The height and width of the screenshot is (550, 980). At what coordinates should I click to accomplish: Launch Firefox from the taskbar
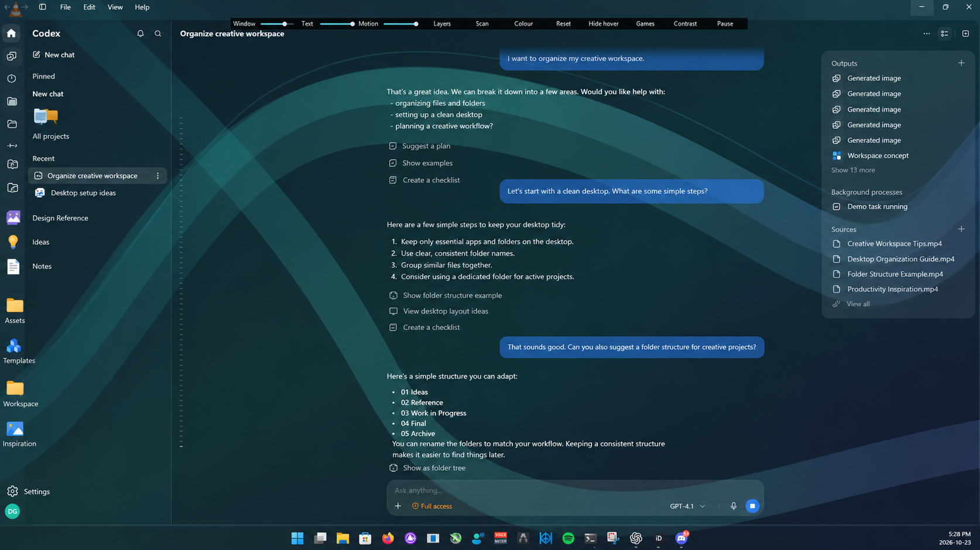(x=388, y=538)
